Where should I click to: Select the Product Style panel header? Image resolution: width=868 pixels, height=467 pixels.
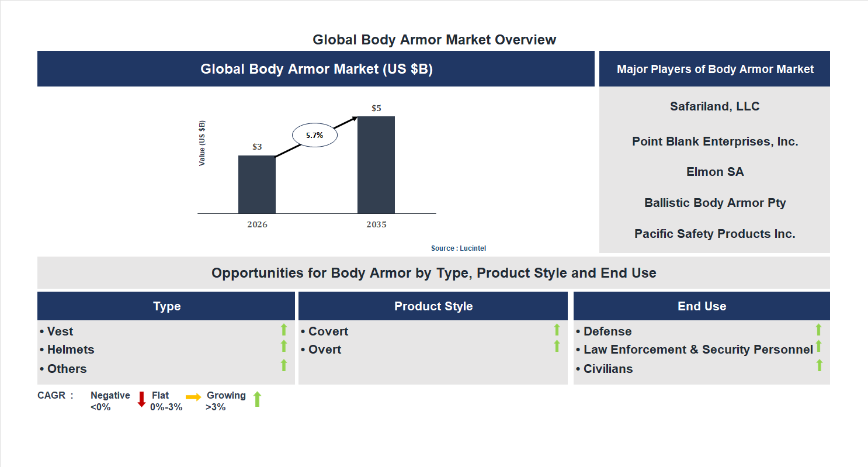(x=433, y=306)
